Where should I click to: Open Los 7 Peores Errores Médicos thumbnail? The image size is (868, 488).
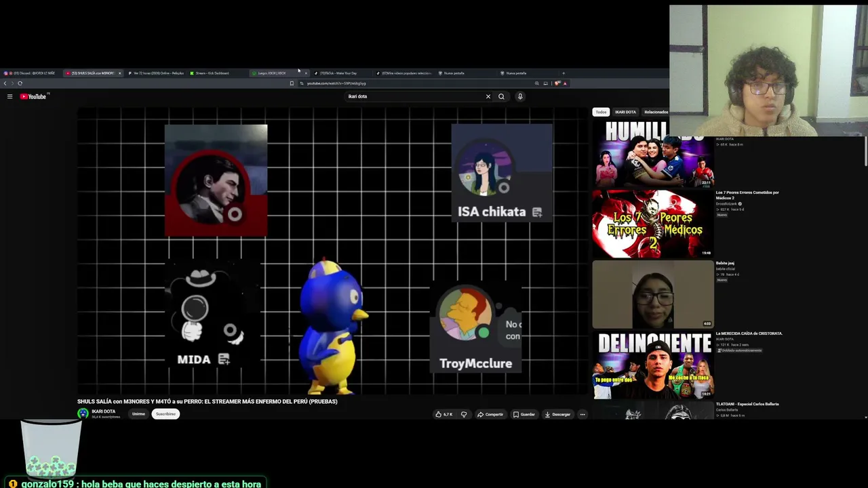pos(653,224)
